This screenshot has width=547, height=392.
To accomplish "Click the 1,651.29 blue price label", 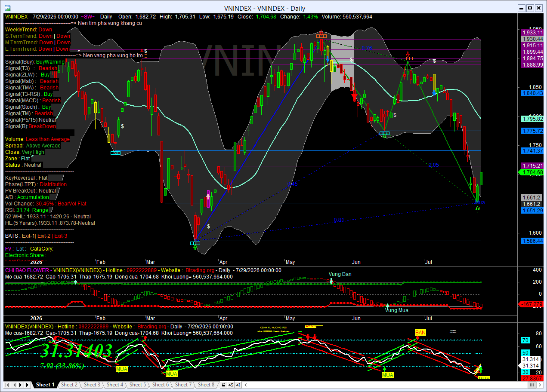I will 532,211.
